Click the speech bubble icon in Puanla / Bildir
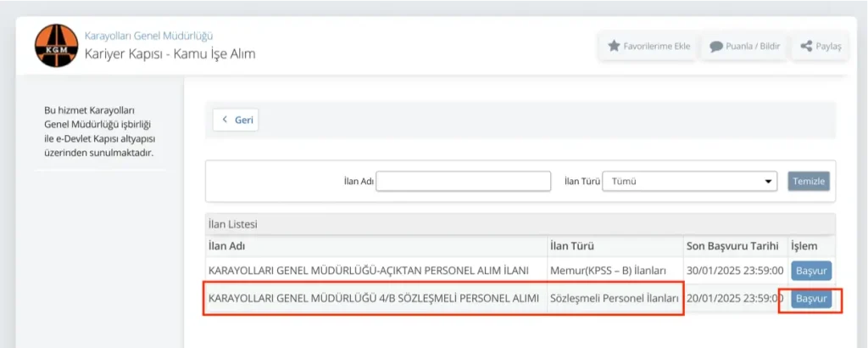Screen dimensions: 868x348 coord(716,47)
